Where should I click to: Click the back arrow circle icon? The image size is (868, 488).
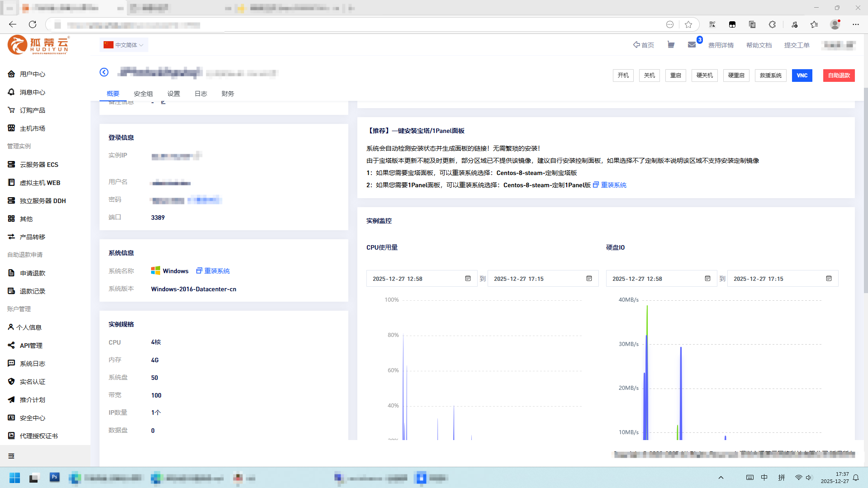(104, 72)
